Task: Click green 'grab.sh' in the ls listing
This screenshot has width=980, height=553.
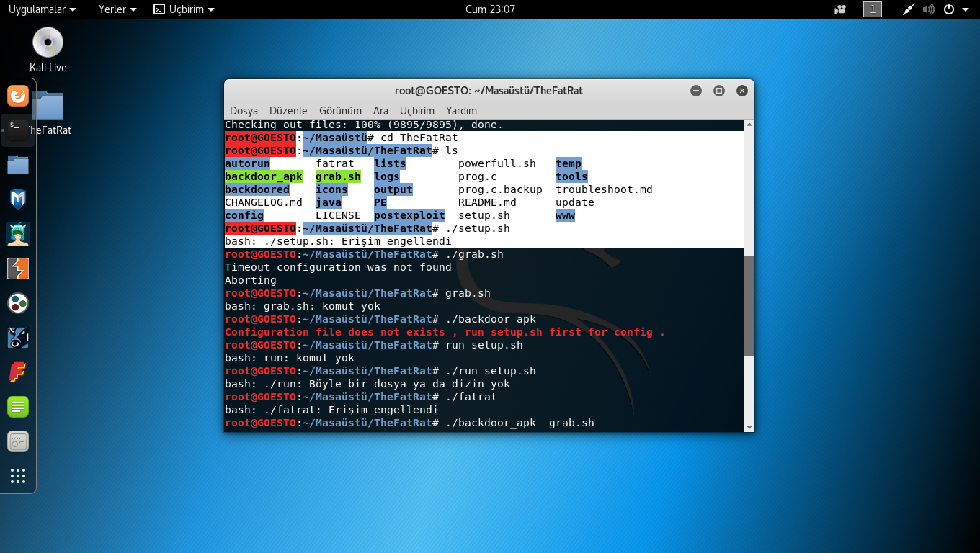Action: coord(338,176)
